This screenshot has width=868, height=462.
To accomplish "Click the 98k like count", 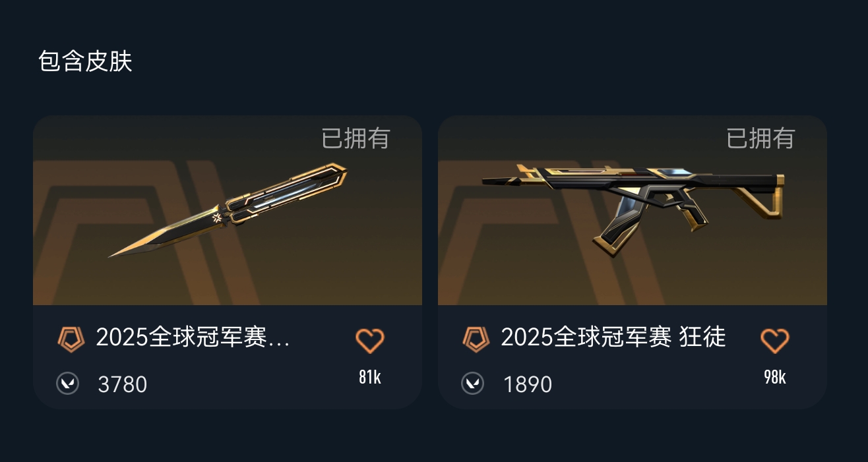I will [x=775, y=377].
